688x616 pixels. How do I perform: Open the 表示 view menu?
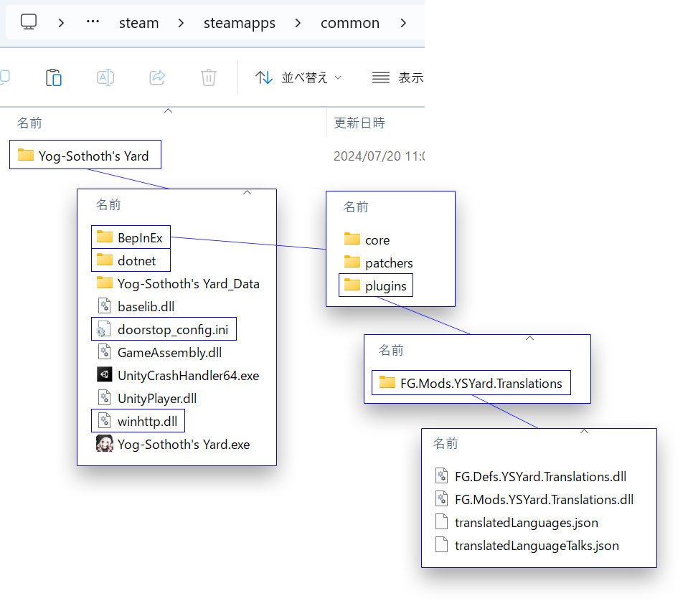pos(397,77)
